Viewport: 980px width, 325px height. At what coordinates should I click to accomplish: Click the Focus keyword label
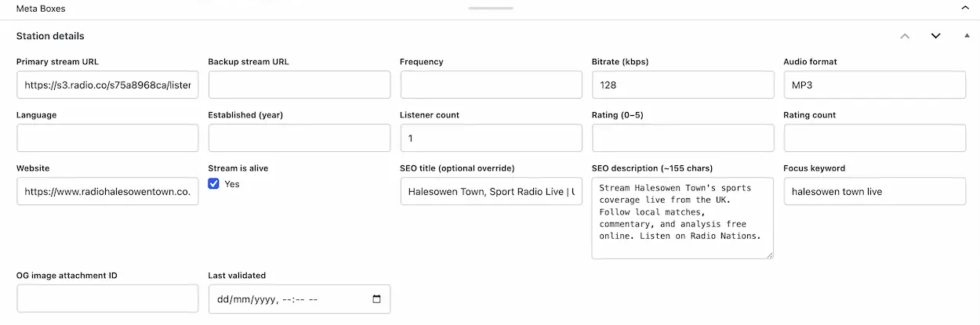pos(815,168)
